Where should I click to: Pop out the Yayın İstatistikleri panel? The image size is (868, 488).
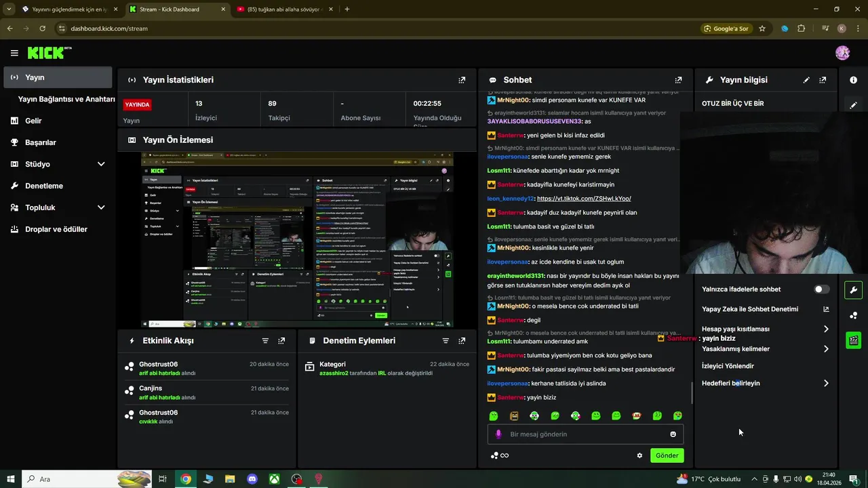click(x=462, y=80)
